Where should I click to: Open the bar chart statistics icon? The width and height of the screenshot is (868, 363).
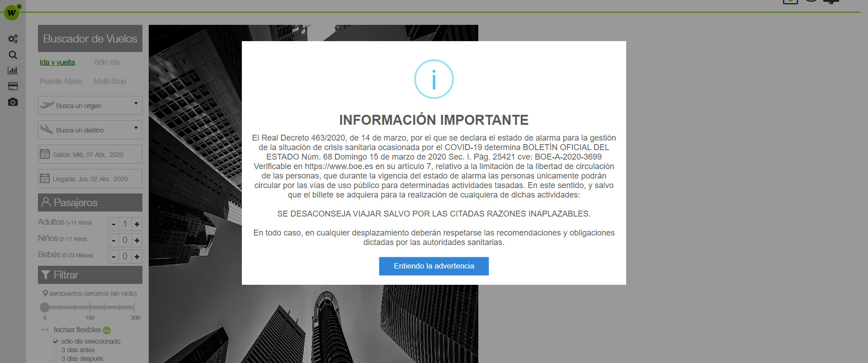tap(13, 71)
